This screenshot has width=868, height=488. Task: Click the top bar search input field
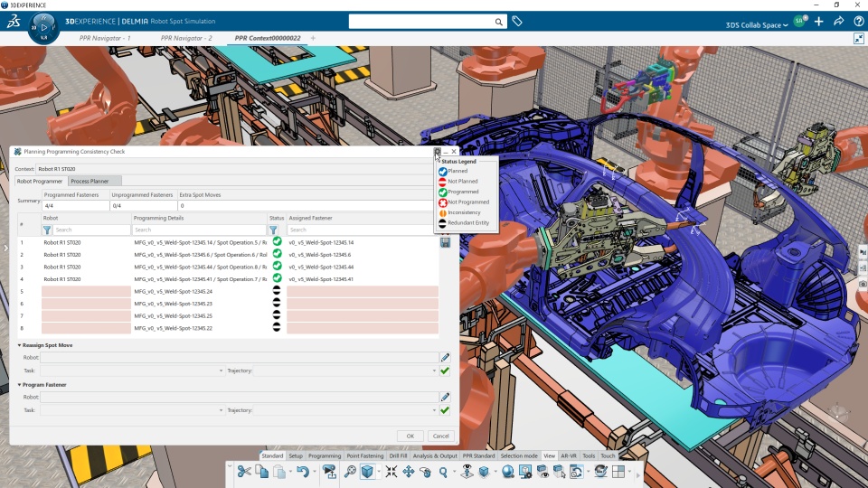pos(420,22)
